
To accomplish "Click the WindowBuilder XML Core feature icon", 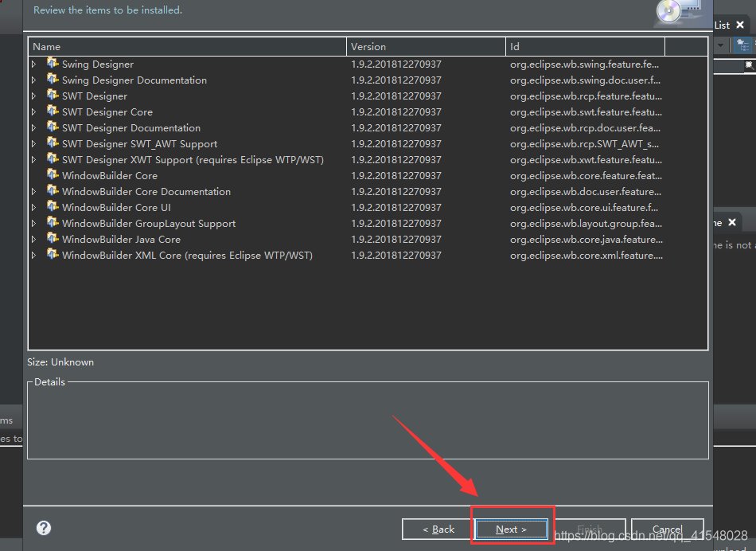I will tap(53, 254).
